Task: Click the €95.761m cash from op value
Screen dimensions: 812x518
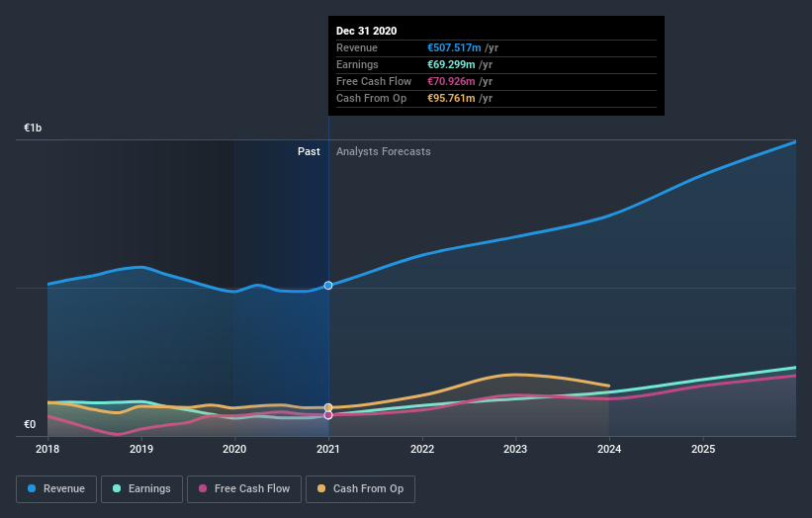Action: point(451,98)
